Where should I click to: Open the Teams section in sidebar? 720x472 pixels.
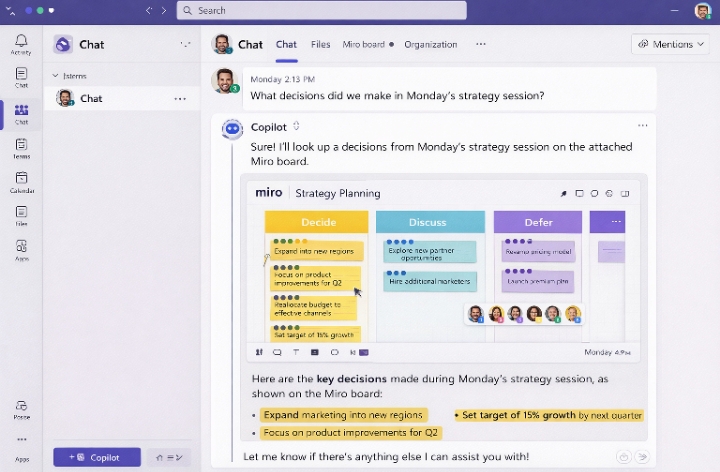tap(21, 146)
